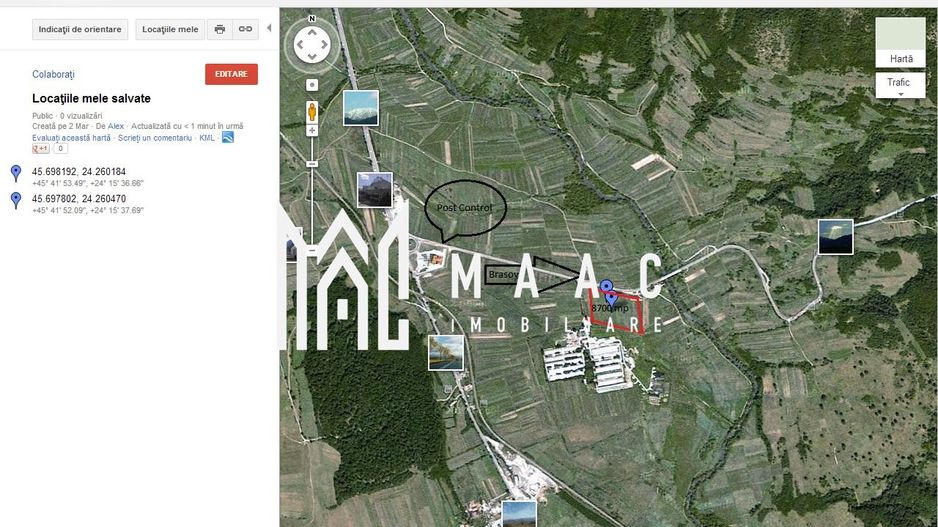The image size is (938, 527).
Task: Switch to Hartă map view
Action: pyautogui.click(x=900, y=42)
